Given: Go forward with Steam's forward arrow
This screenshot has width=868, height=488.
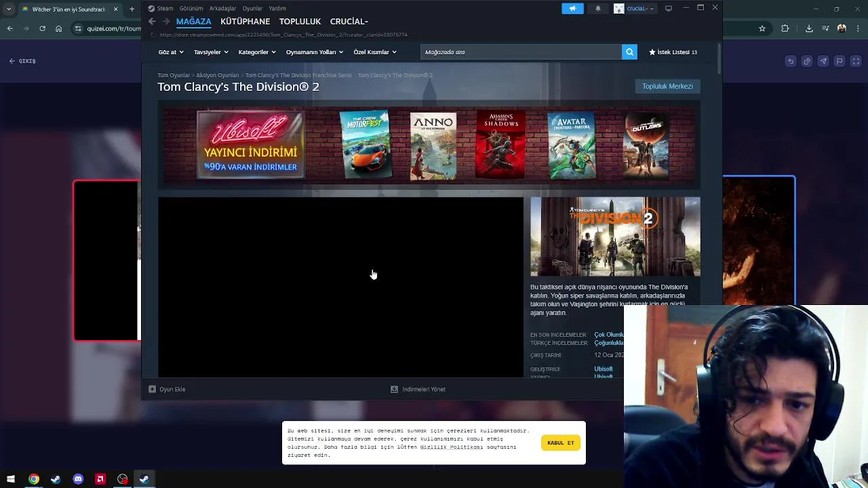Looking at the screenshot, I should pyautogui.click(x=165, y=22).
